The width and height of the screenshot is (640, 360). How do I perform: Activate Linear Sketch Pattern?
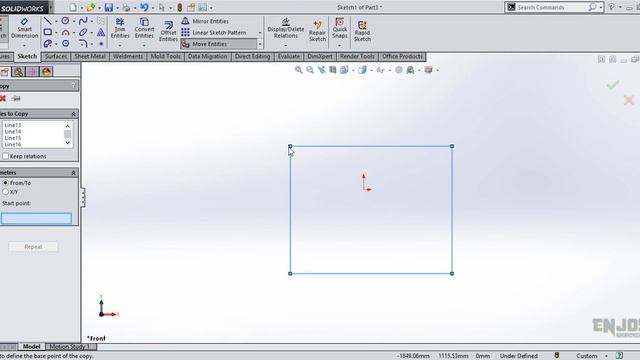[x=214, y=32]
